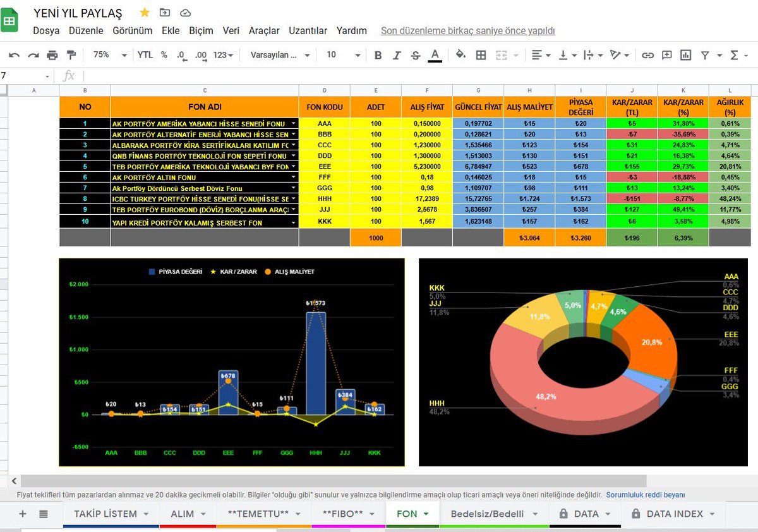Switch to the locked DATA sheet tab
Screen dimensions: 758x532
point(585,514)
